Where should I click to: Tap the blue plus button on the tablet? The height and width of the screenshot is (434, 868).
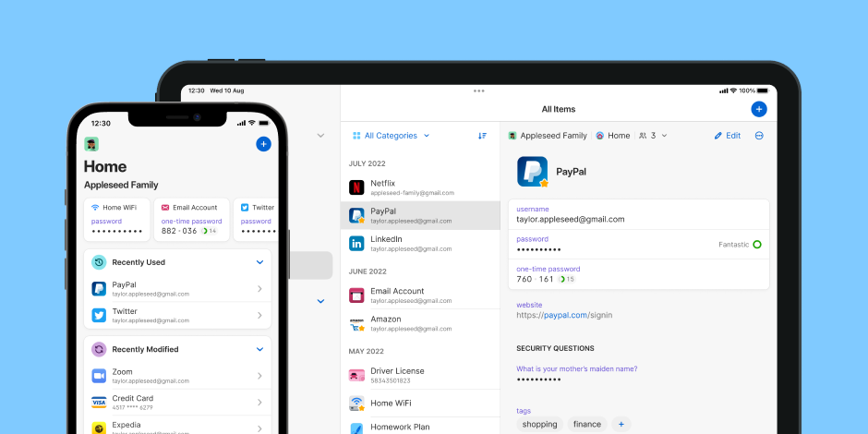759,109
